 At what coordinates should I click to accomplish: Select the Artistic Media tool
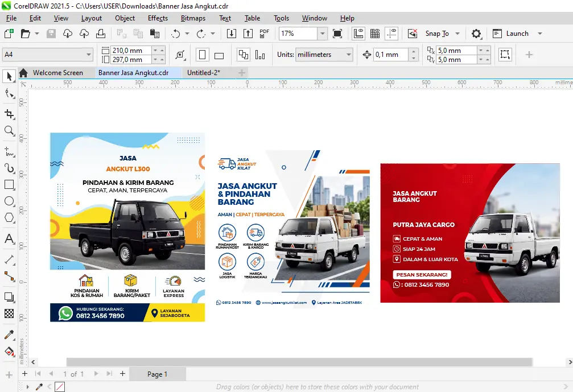tap(9, 168)
